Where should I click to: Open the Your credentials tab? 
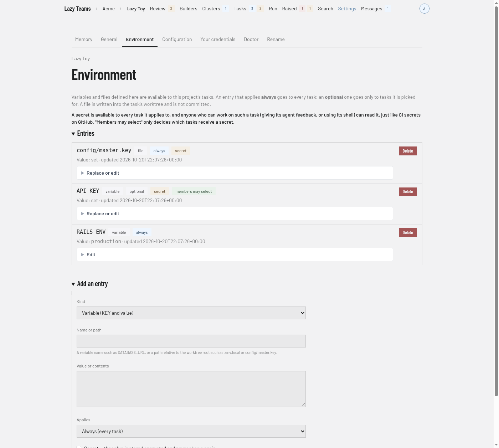[218, 39]
